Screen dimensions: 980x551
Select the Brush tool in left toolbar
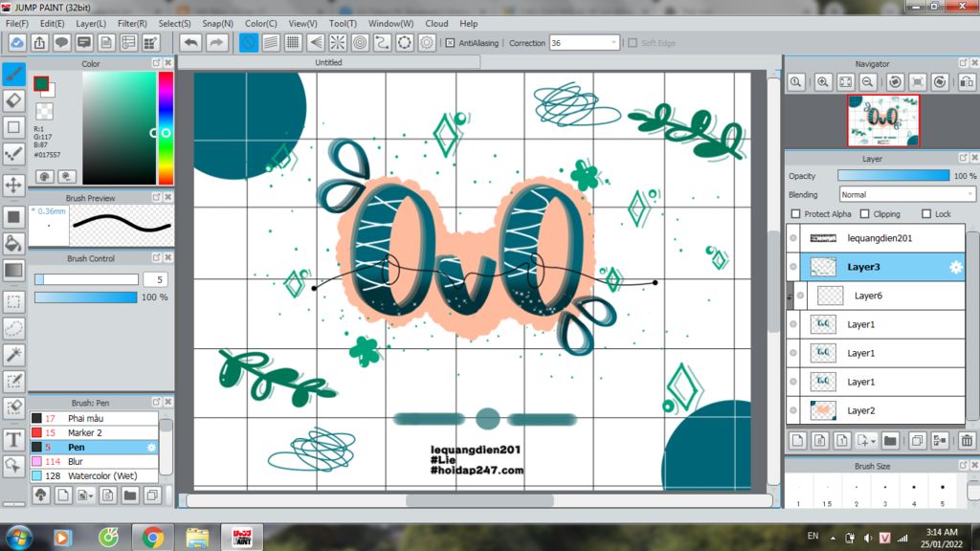[x=13, y=74]
